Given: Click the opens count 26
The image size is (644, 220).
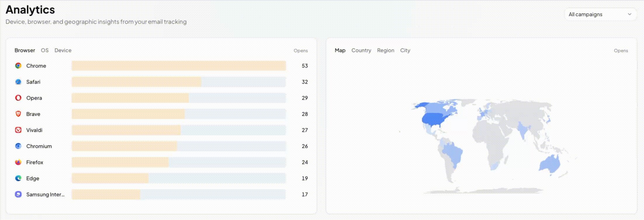Looking at the screenshot, I should [305, 146].
